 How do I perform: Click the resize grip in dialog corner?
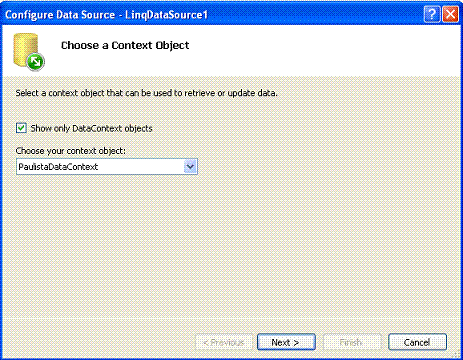(x=457, y=354)
